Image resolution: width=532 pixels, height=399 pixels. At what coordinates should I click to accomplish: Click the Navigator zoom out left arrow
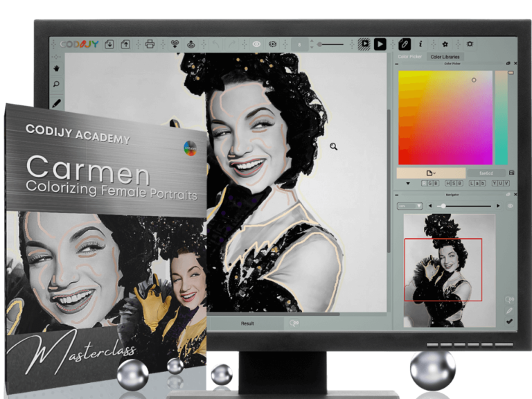430,206
